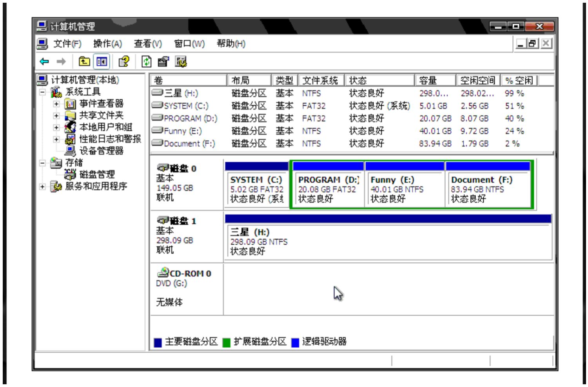The height and width of the screenshot is (387, 588).
Task: Select the 三星 (H:) partition block on disk 1
Action: click(388, 237)
